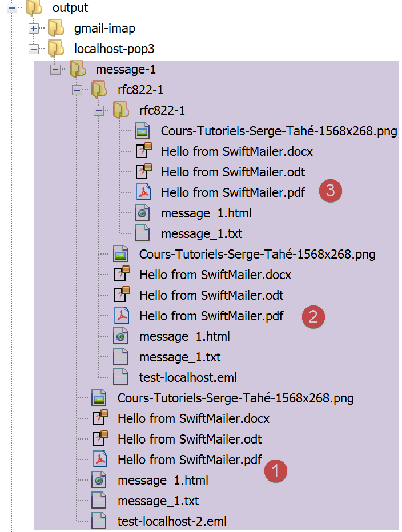Image resolution: width=402 pixels, height=532 pixels.
Task: Collapse the innermost rfc822-1 folder
Action: point(99,111)
